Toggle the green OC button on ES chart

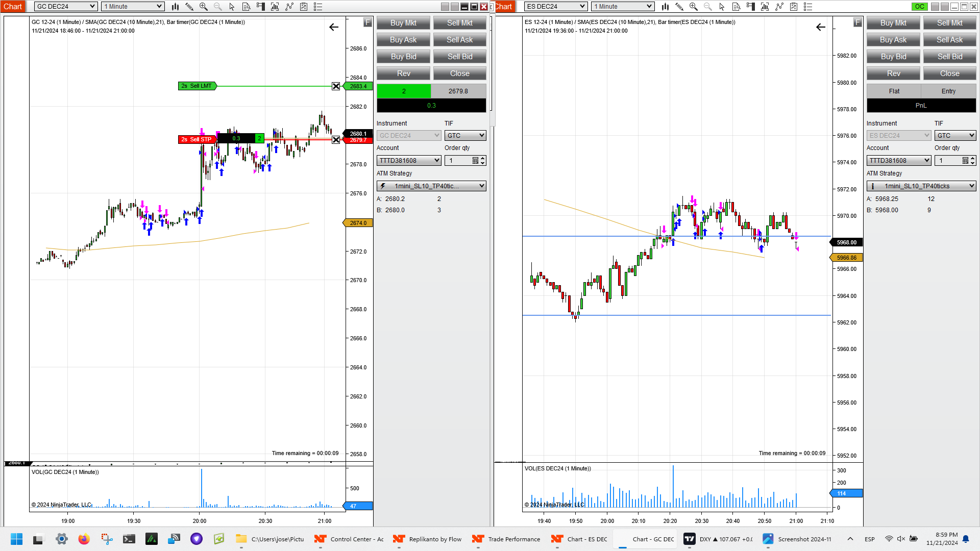point(919,7)
